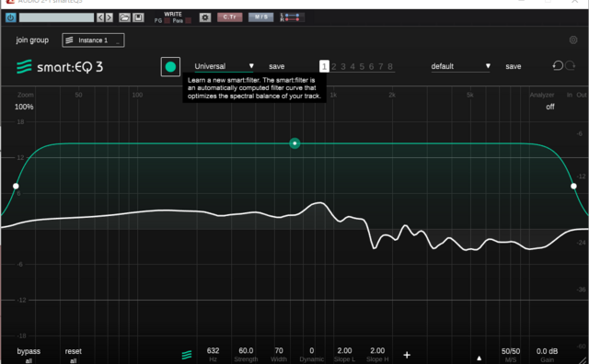Go to previous preset arrow

click(100, 17)
